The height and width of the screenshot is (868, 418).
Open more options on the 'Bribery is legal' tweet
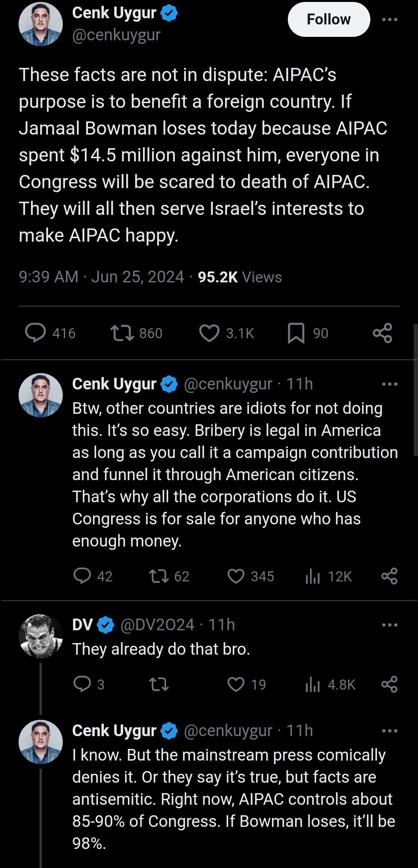click(389, 384)
